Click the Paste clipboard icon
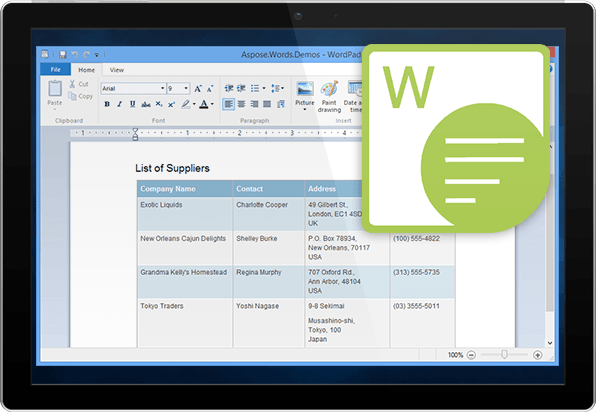This screenshot has height=412, width=596. tap(55, 89)
